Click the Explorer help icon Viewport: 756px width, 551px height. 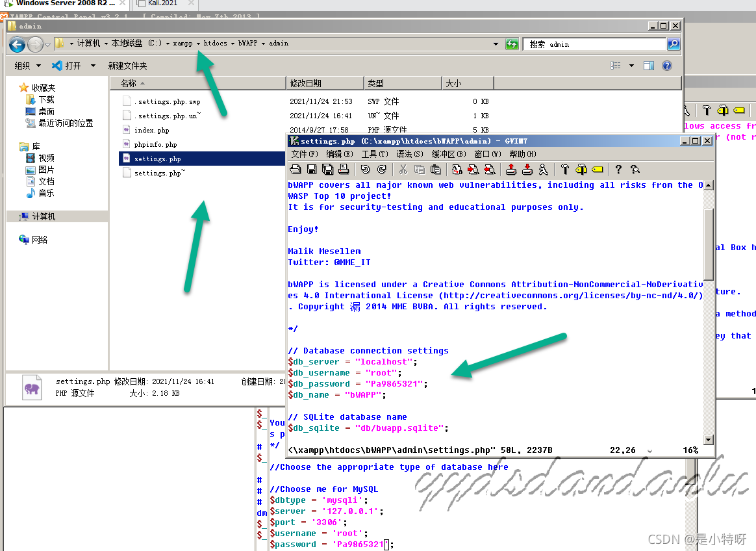667,66
